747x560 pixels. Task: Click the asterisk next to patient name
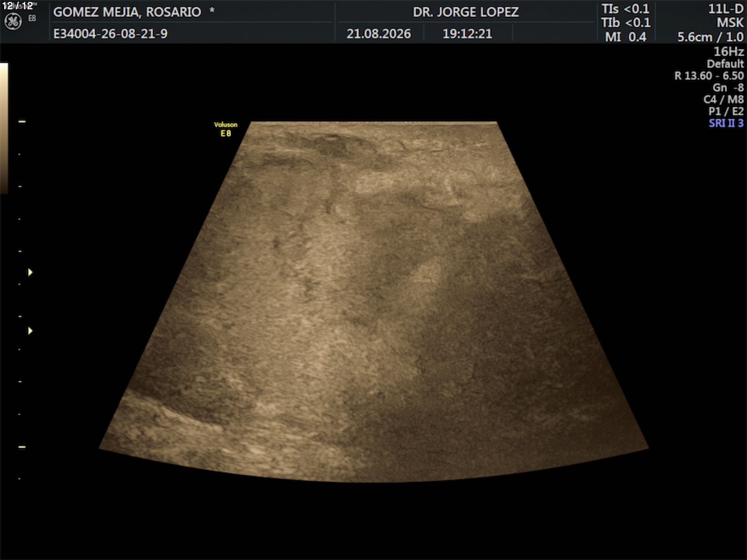point(212,10)
